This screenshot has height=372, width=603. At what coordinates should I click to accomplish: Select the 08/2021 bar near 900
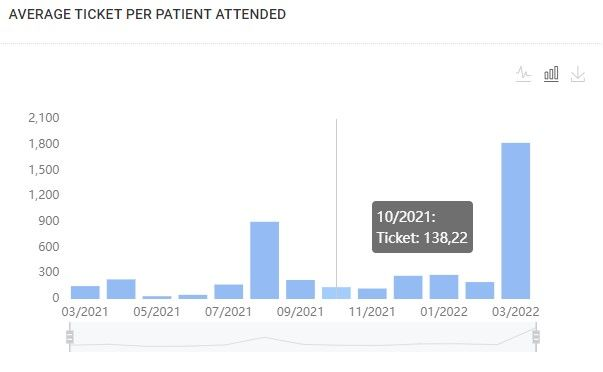(265, 260)
